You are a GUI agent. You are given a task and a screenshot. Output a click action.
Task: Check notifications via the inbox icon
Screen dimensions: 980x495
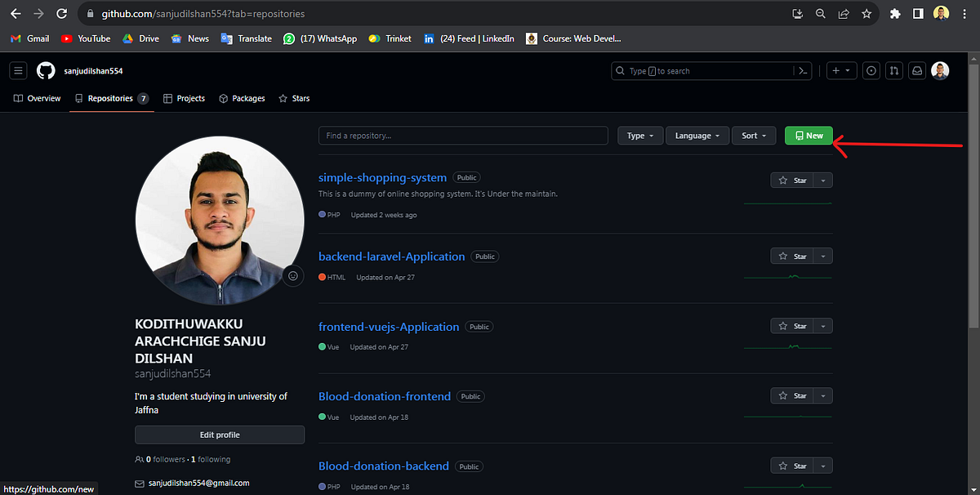[916, 70]
